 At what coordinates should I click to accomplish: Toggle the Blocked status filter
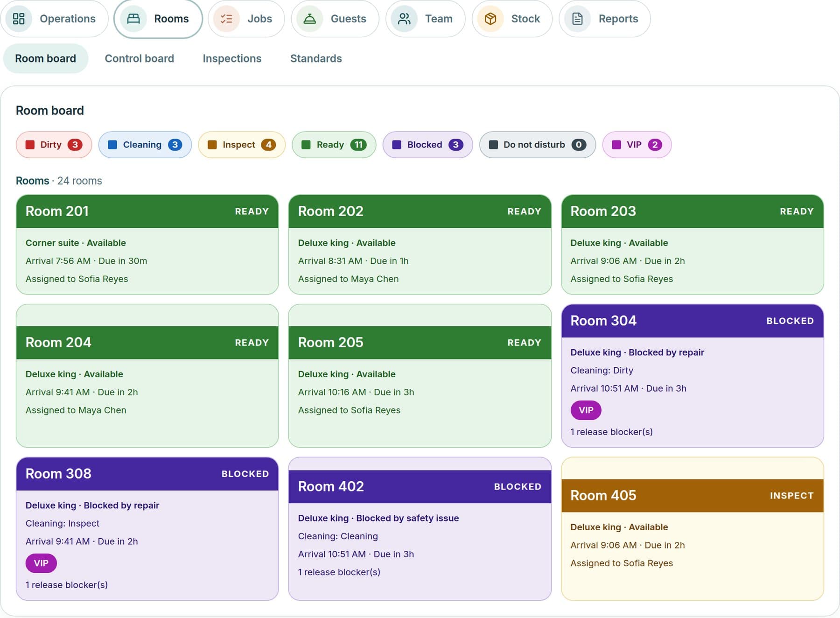pos(427,145)
